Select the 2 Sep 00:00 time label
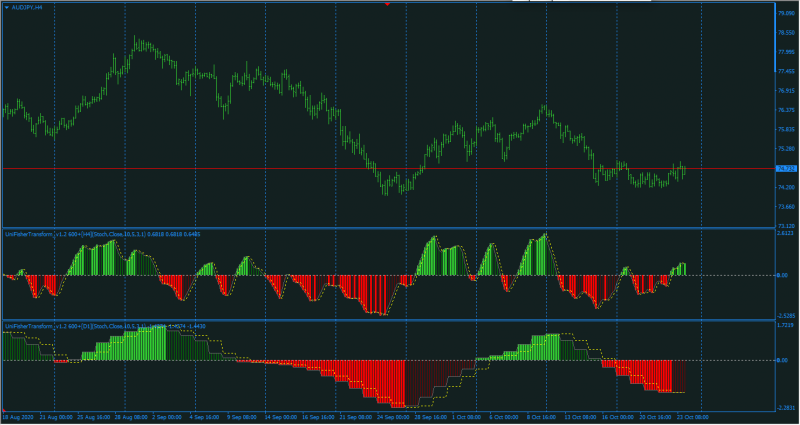Screen dimensions: 800x425 point(167,417)
